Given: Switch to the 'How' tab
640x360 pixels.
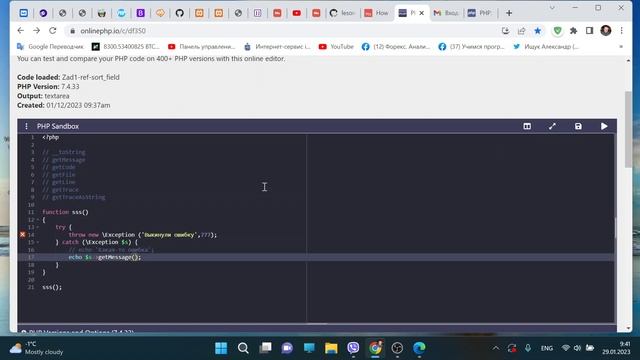Looking at the screenshot, I should 376,13.
